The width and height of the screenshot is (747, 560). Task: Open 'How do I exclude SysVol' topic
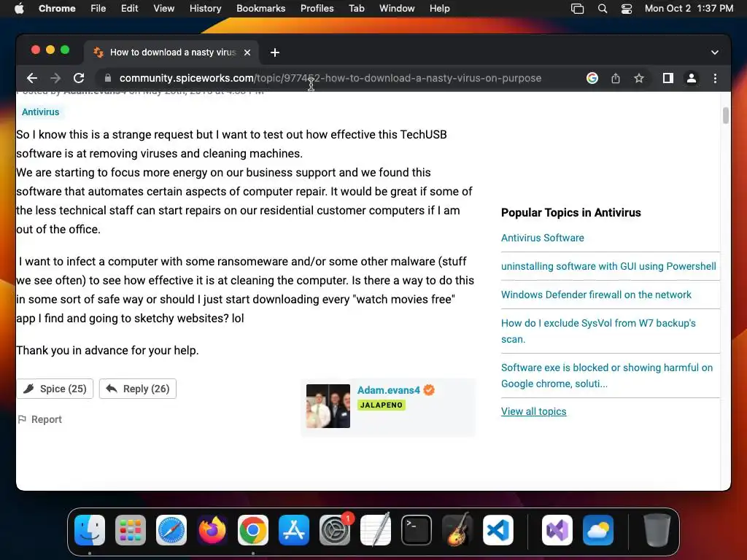pyautogui.click(x=598, y=331)
